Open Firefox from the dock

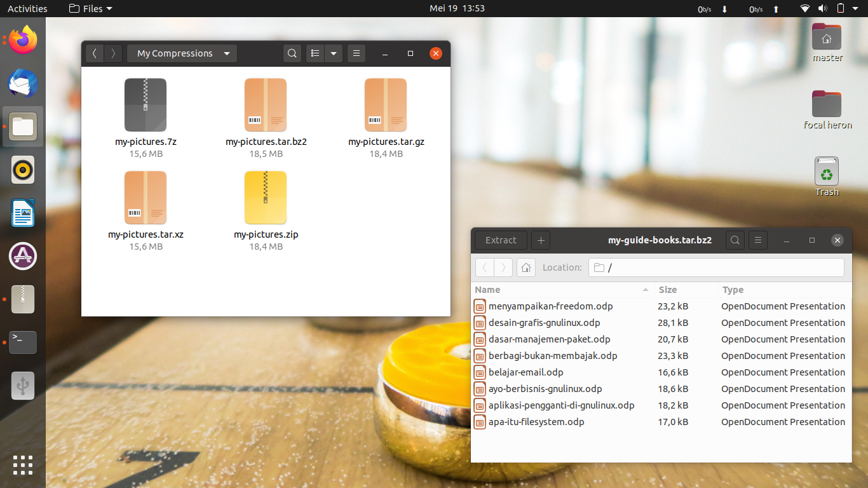pos(22,40)
